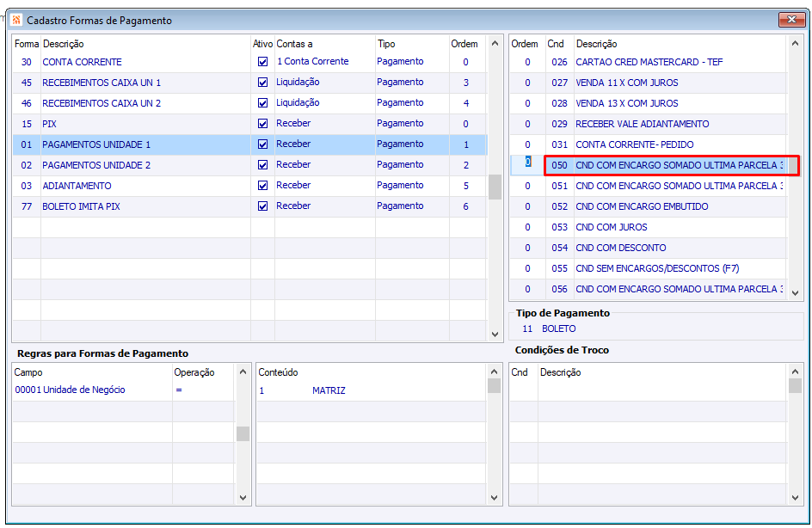Image resolution: width=812 pixels, height=528 pixels.
Task: Select condition 050 CND COM ENCARGO SOMADO
Action: (649, 165)
